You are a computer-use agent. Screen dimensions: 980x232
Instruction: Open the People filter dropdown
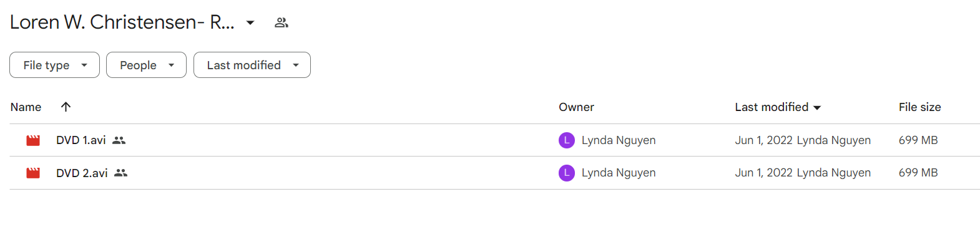[146, 65]
